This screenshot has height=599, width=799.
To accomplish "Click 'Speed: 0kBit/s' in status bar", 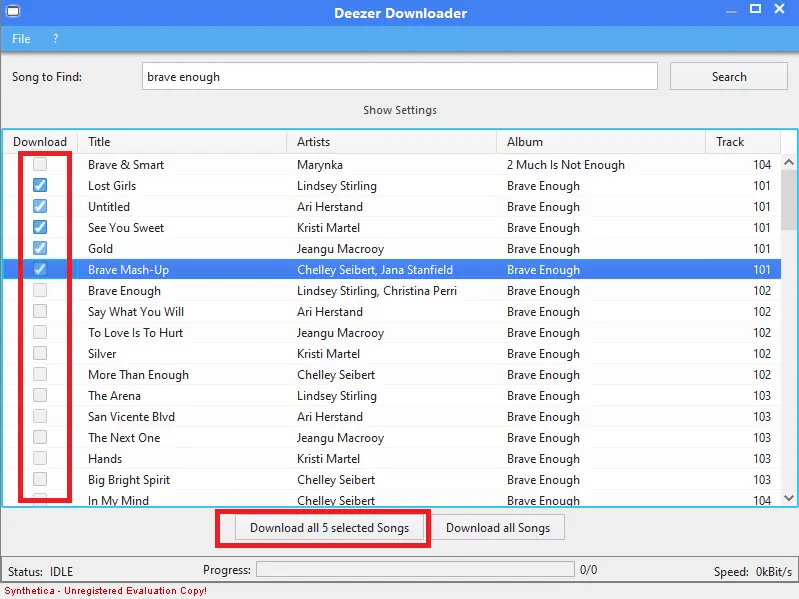I will [x=753, y=571].
